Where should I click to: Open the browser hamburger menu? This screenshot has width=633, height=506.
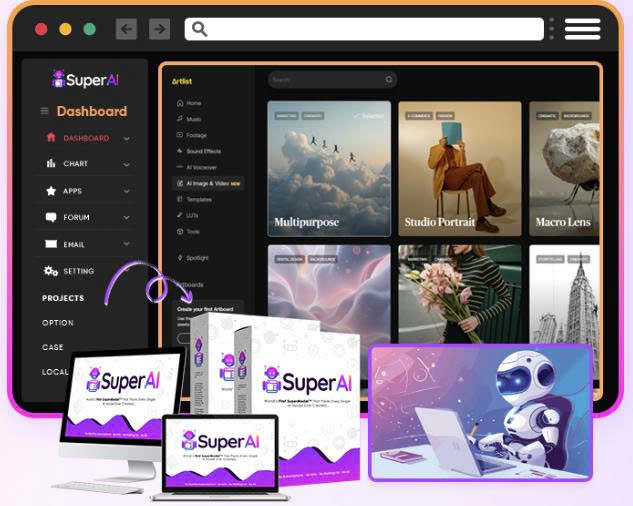pos(583,29)
